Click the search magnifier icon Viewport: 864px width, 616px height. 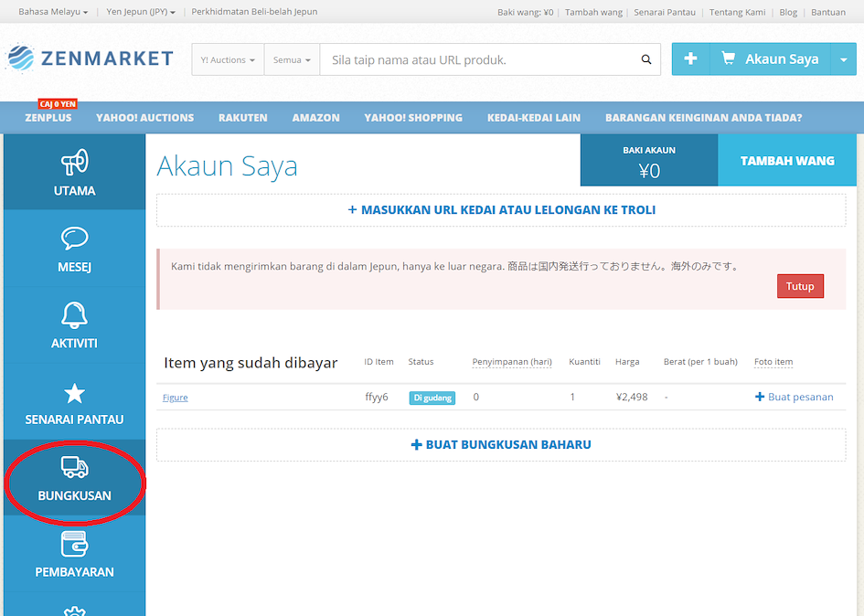645,59
